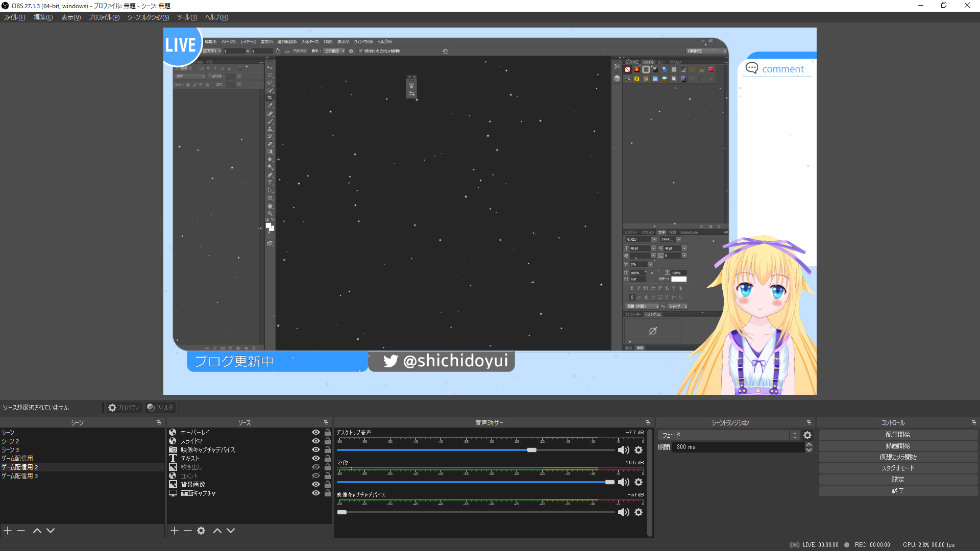Click the audio mixer vertical scrollbar
Viewport: 980px width, 551px height.
650,483
